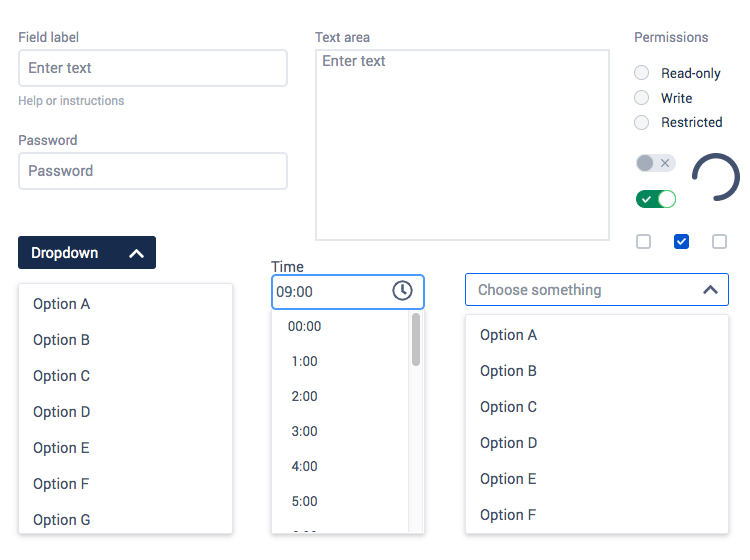Click the time list scrollbar thumb
The image size is (750, 560).
point(416,340)
